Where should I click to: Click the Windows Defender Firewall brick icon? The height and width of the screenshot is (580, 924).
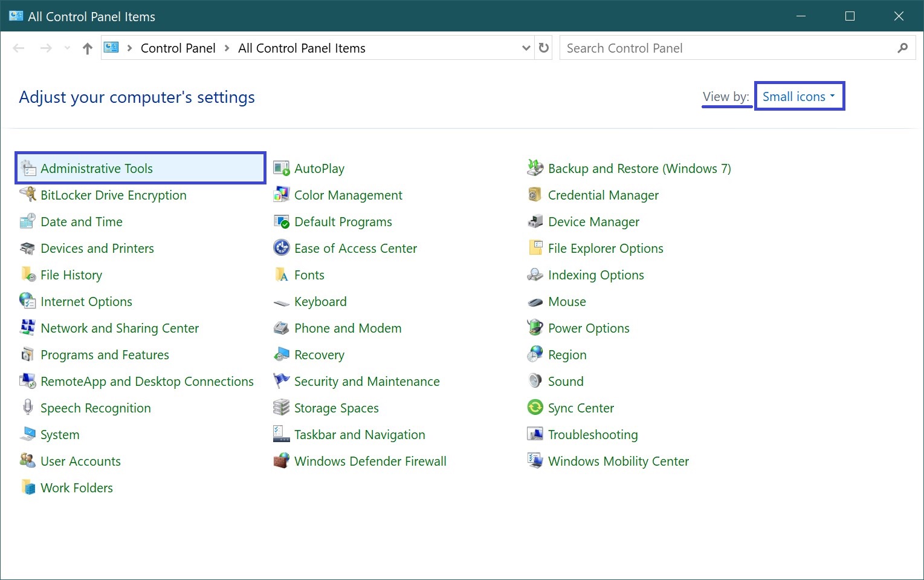tap(282, 461)
